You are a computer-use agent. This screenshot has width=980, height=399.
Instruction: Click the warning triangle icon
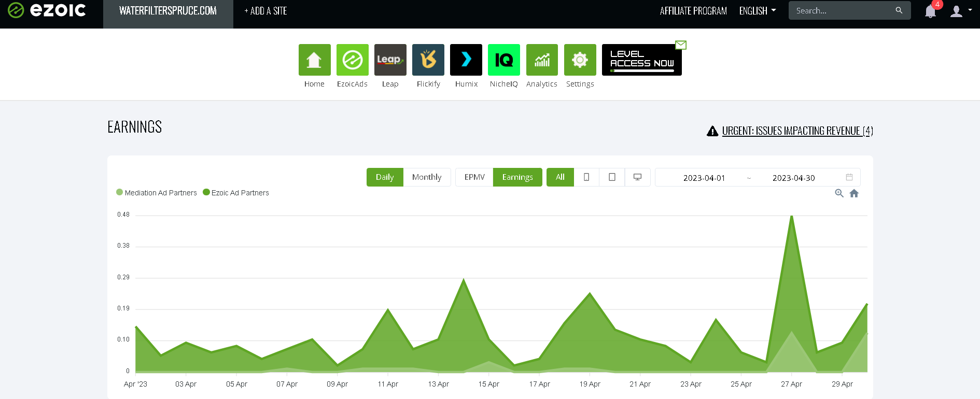click(712, 131)
